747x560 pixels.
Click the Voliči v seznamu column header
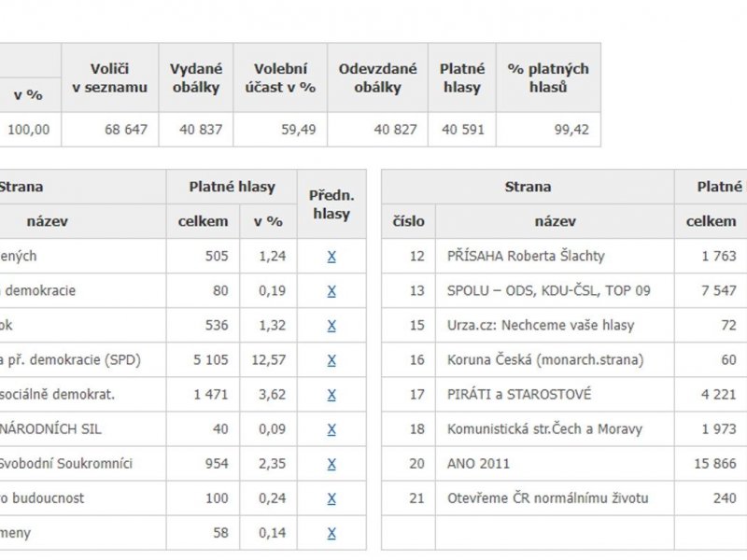pos(110,78)
